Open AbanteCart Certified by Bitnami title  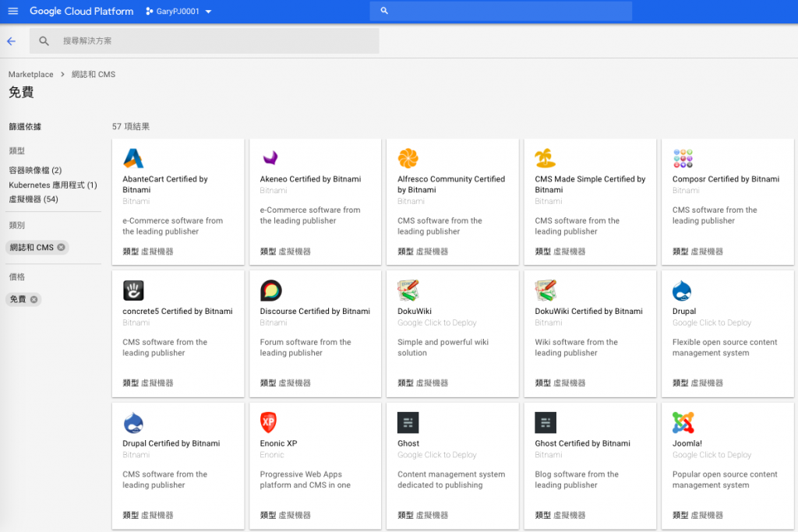165,184
